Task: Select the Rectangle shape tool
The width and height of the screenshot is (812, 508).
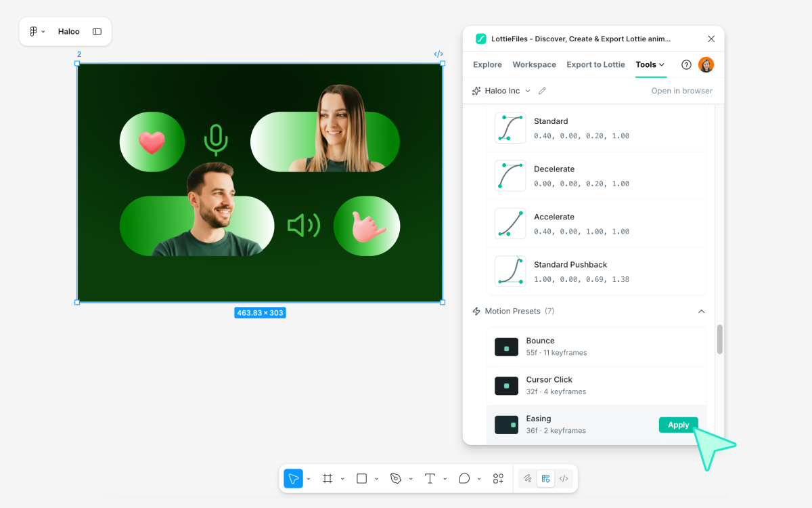Action: (361, 478)
